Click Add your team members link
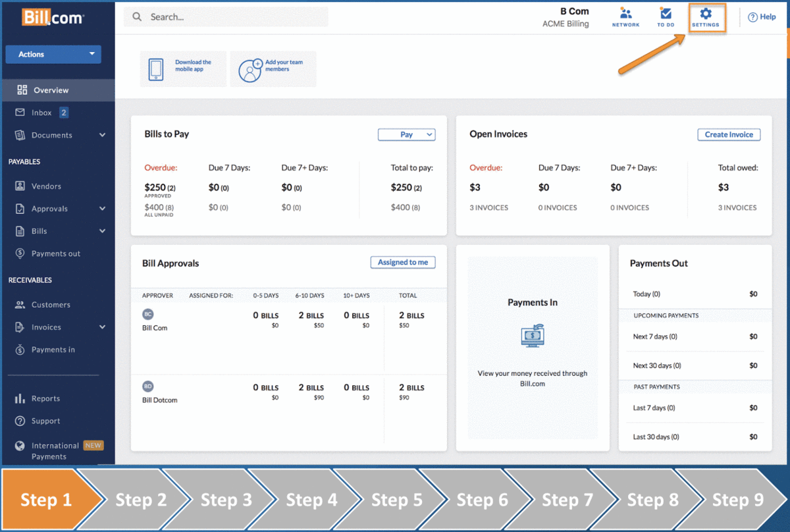Screen dimensions: 790x532 (x=284, y=66)
